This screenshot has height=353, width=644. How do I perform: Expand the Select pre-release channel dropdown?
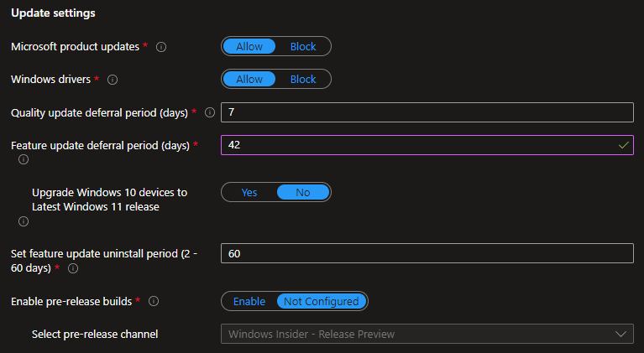427,335
